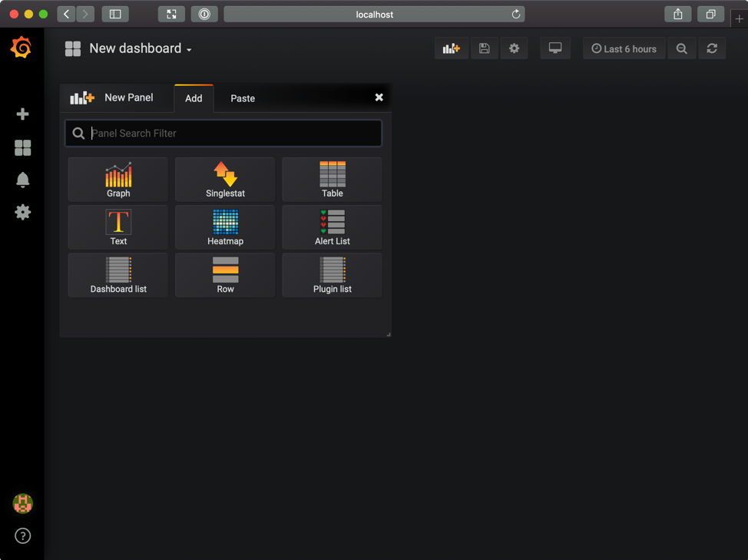Open dashboard settings gear in toolbar

click(514, 48)
